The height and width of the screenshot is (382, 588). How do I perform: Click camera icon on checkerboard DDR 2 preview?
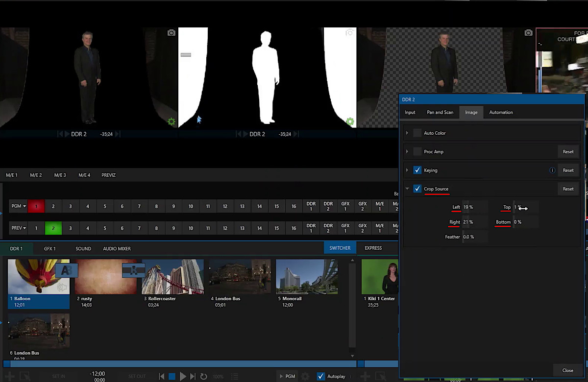528,33
